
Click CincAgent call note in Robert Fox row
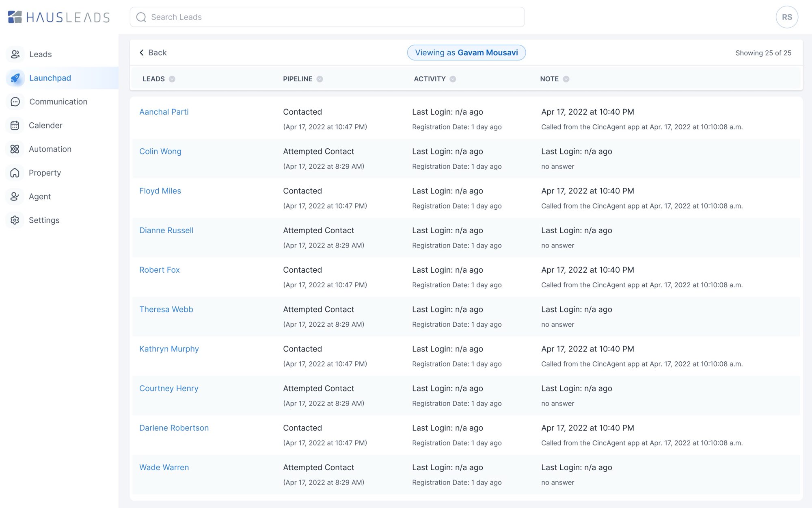tap(642, 285)
